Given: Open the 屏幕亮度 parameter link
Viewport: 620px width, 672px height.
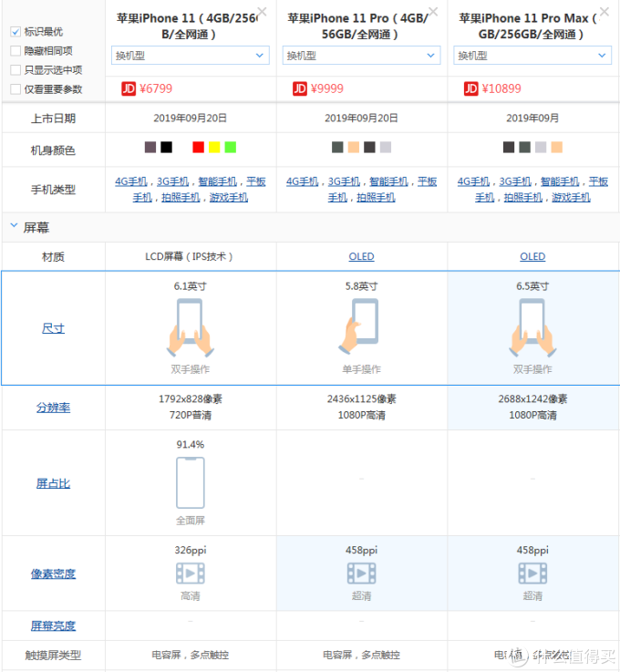Looking at the screenshot, I should 53,626.
